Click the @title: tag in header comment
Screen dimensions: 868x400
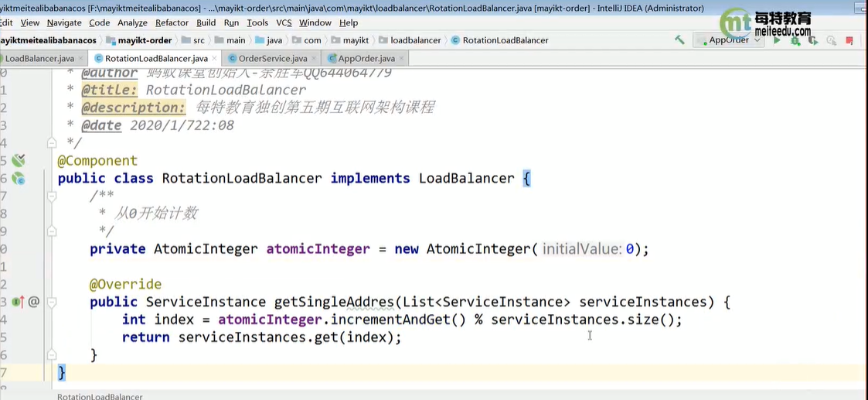coord(110,90)
